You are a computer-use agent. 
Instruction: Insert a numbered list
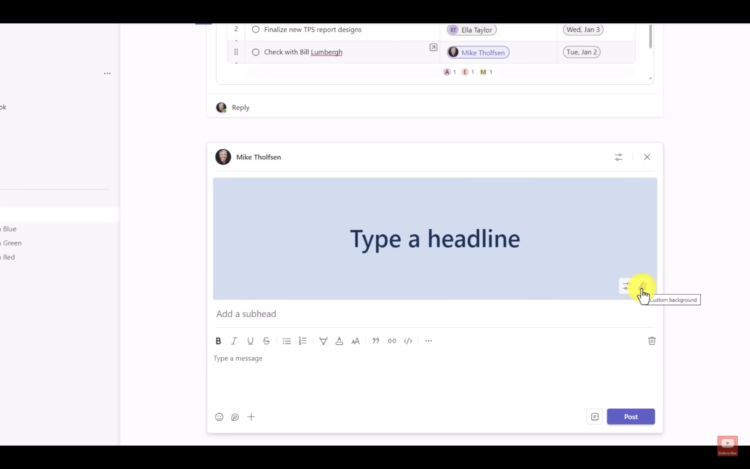coord(303,341)
